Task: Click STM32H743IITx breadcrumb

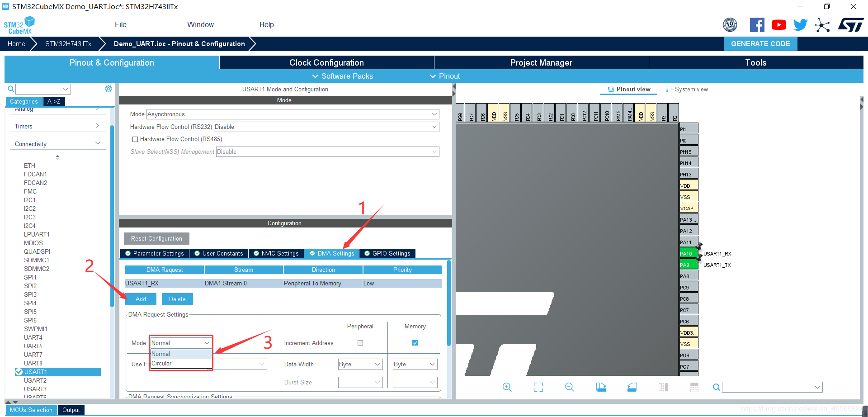Action: [x=68, y=44]
